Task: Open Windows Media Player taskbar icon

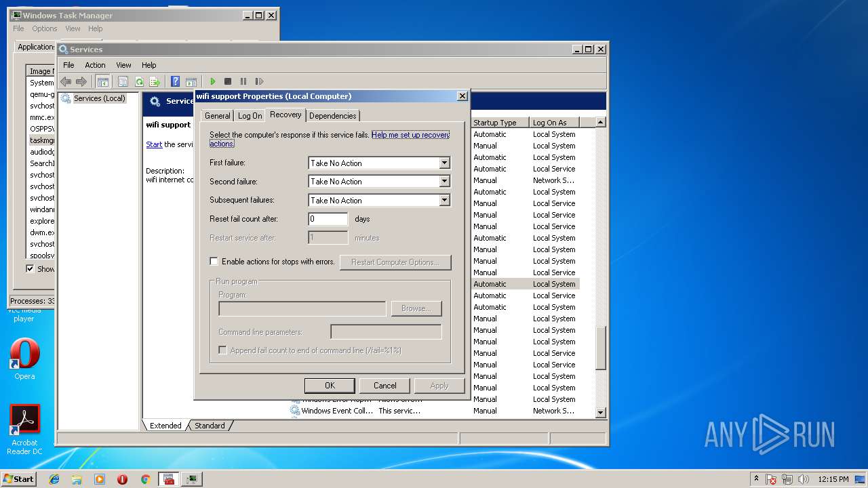Action: coord(100,479)
